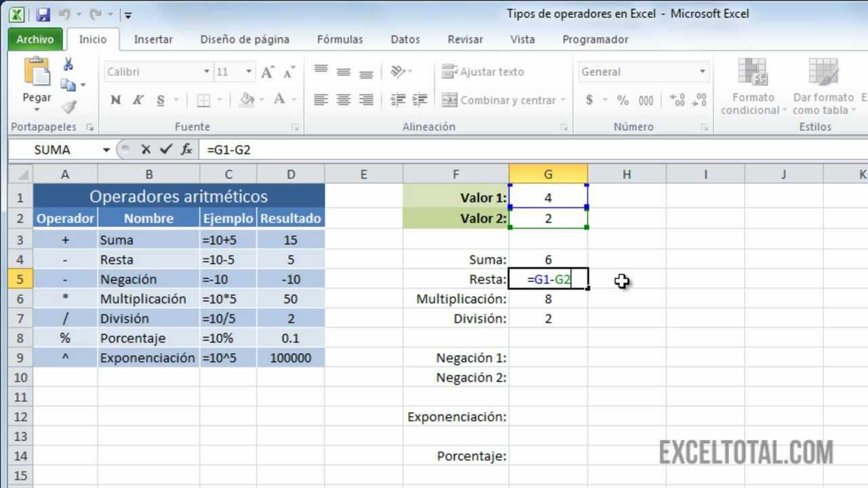Center text horizontally

point(344,100)
